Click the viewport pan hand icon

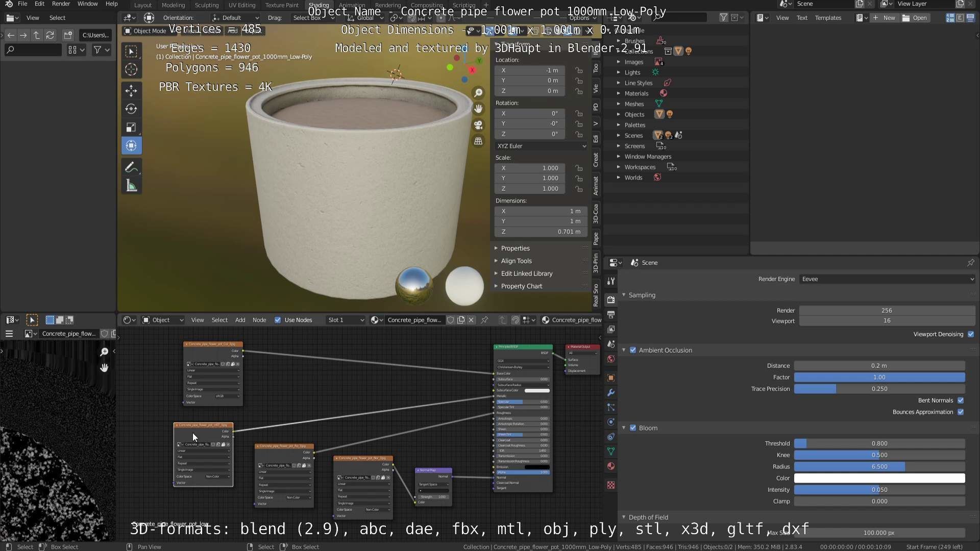point(478,109)
